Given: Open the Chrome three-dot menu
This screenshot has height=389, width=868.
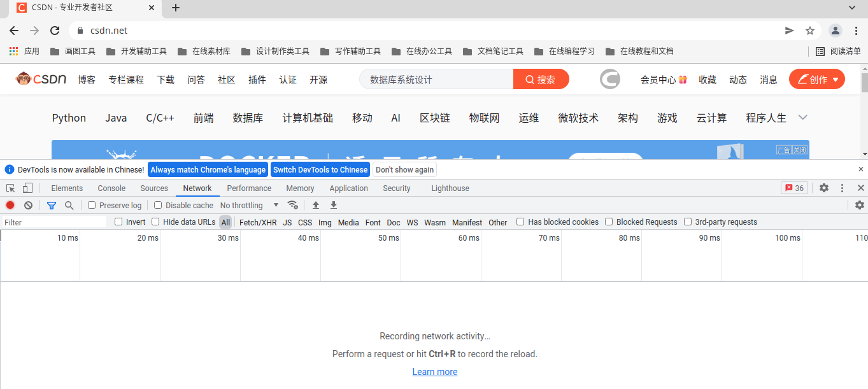Looking at the screenshot, I should [x=856, y=31].
